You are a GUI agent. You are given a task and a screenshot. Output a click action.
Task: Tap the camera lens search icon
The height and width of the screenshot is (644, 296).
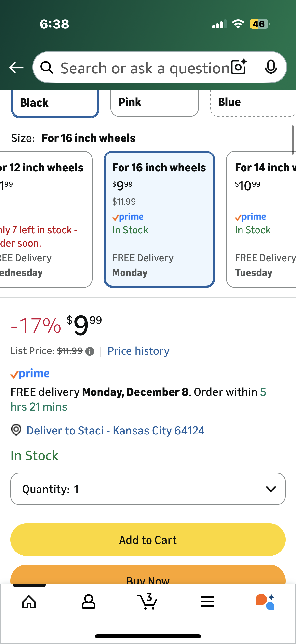(x=239, y=67)
